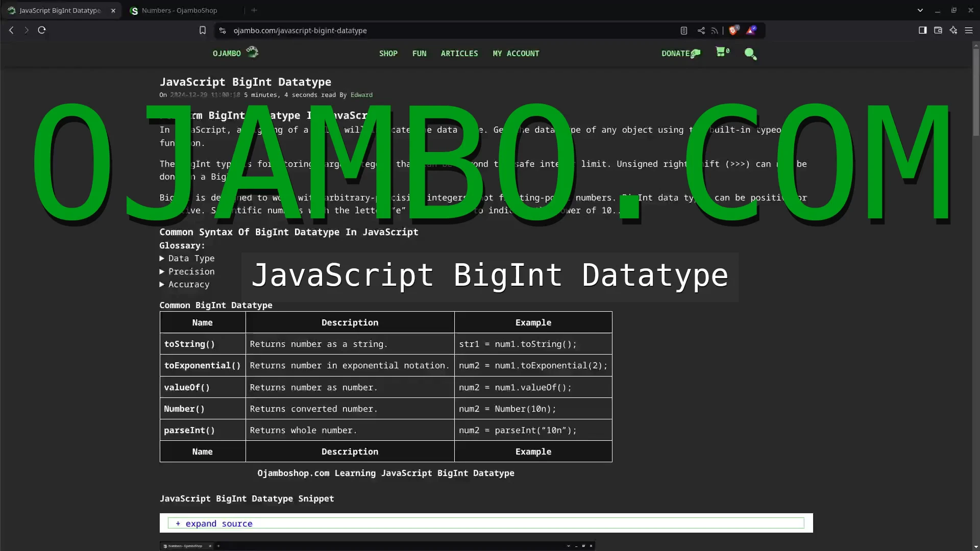Close the JavaScript BigInt Datatype tab
This screenshot has height=551, width=980.
click(x=113, y=10)
